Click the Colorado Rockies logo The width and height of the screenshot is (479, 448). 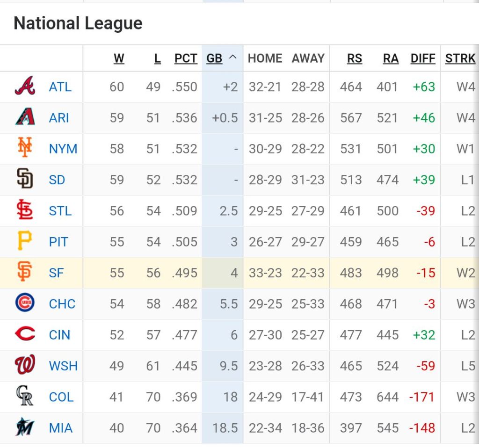point(25,397)
